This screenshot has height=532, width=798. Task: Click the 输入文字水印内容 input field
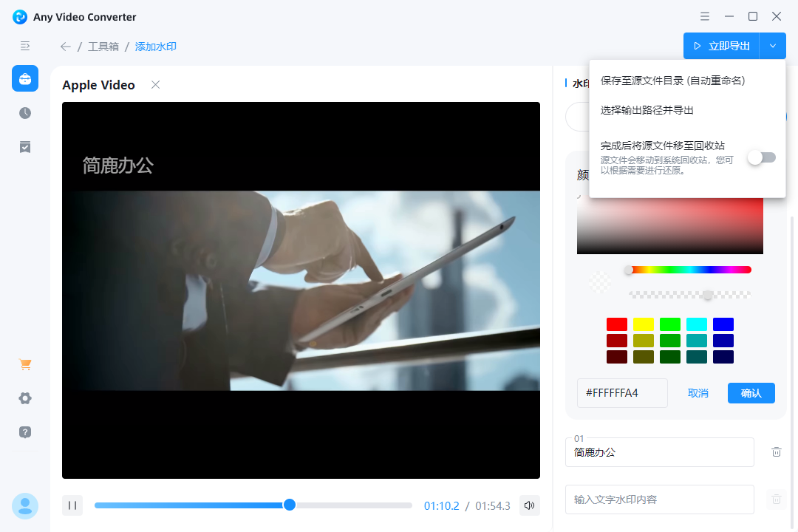point(659,499)
